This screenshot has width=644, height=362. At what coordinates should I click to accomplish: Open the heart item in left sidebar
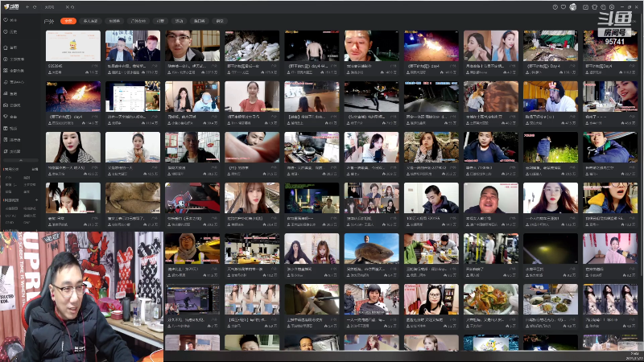10,19
